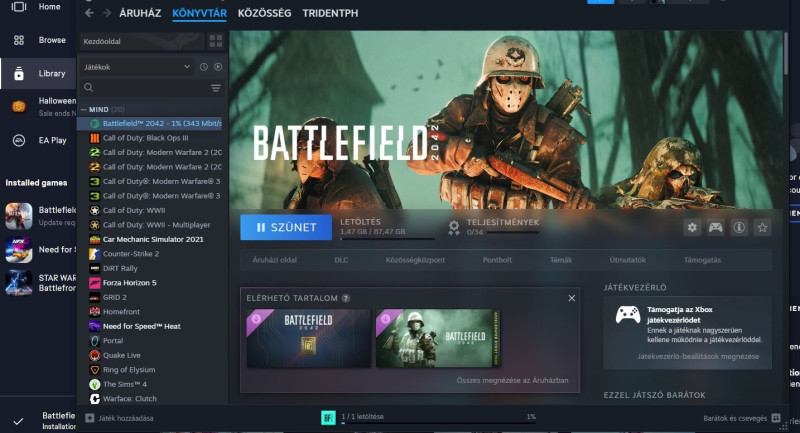Click the library search field

point(146,88)
